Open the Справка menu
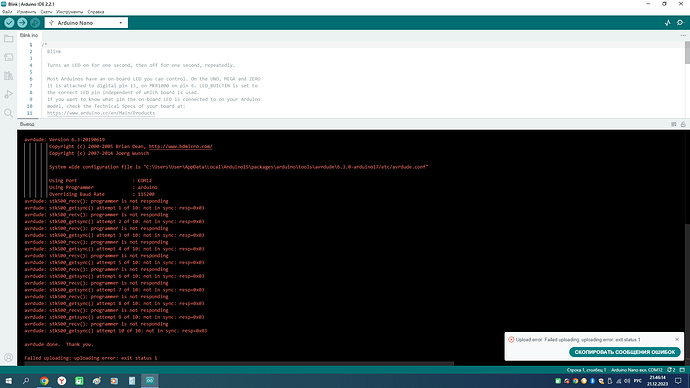The height and width of the screenshot is (388, 690). (96, 12)
